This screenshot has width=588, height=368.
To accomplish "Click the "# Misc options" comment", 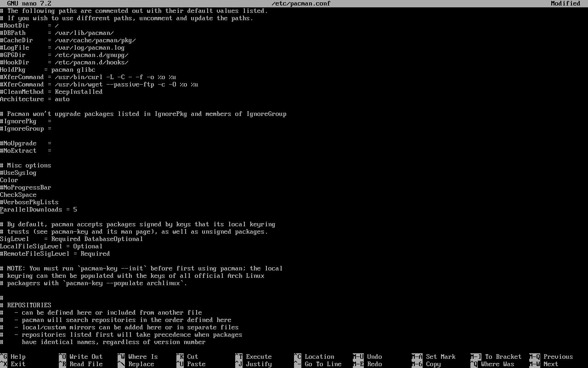I will coord(26,165).
